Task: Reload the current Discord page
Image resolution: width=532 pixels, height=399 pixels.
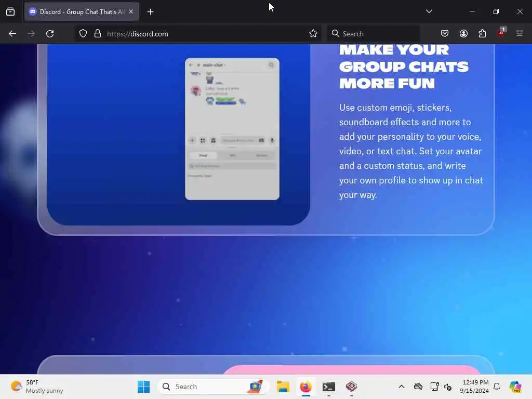Action: click(x=50, y=34)
